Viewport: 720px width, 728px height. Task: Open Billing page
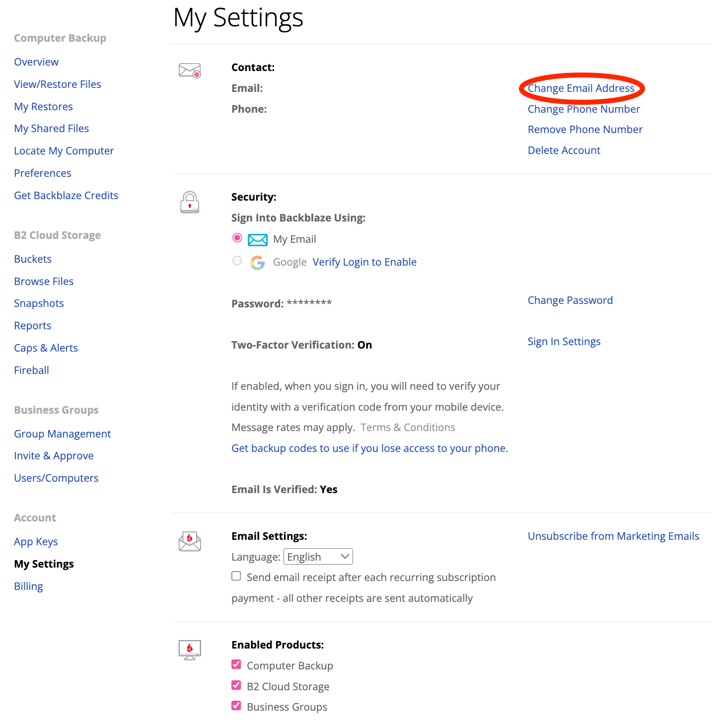(x=29, y=586)
